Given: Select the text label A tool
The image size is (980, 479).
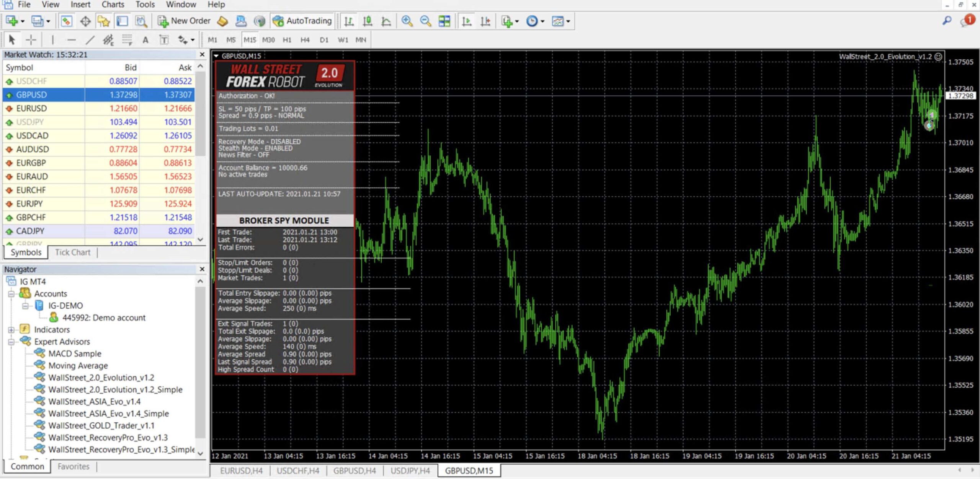Looking at the screenshot, I should pyautogui.click(x=145, y=40).
